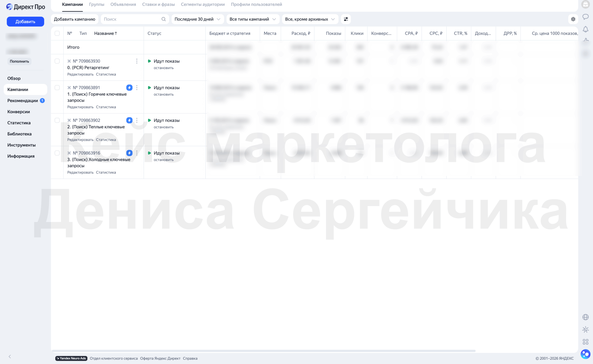This screenshot has width=593, height=364.
Task: Click lightning badge on campaign 709863891
Action: pos(129,88)
